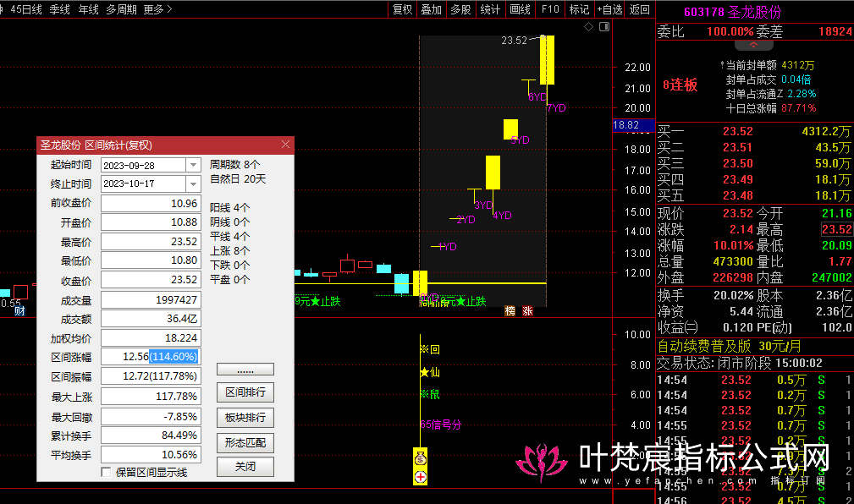Click the 加权均价 value 18.224
Image resolution: width=854 pixels, height=504 pixels.
(x=151, y=338)
